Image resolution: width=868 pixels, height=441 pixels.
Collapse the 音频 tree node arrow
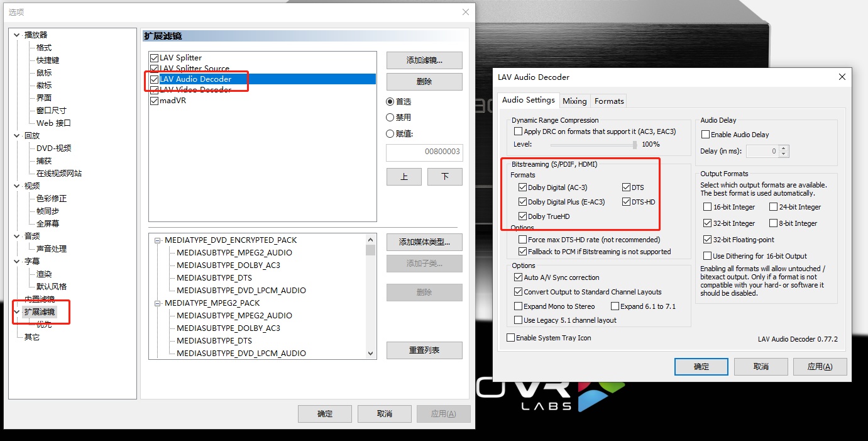[x=17, y=237]
